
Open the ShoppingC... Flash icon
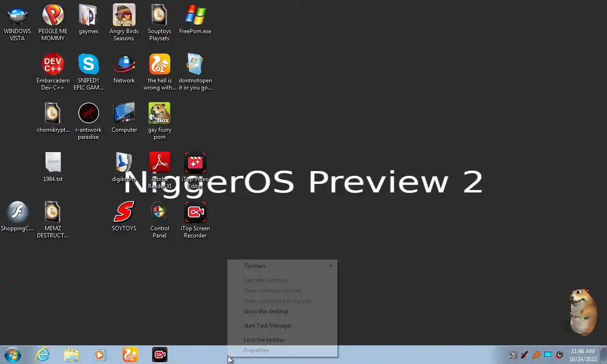18,217
